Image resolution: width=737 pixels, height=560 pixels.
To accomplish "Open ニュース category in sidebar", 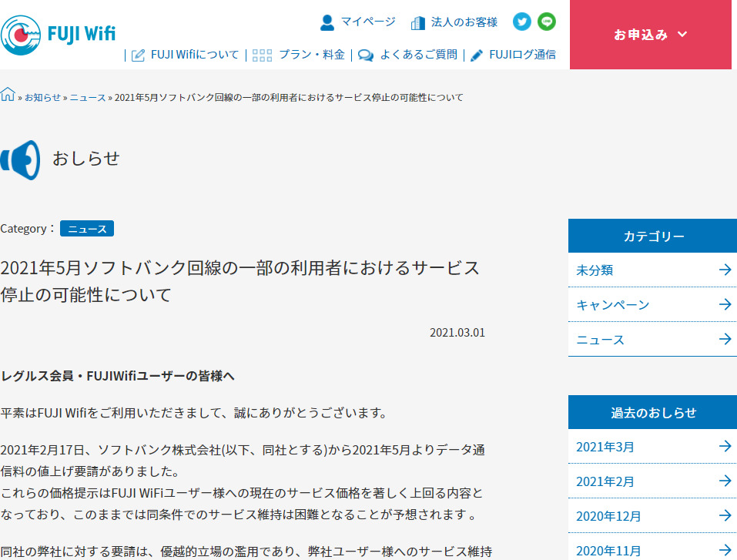I will click(600, 340).
